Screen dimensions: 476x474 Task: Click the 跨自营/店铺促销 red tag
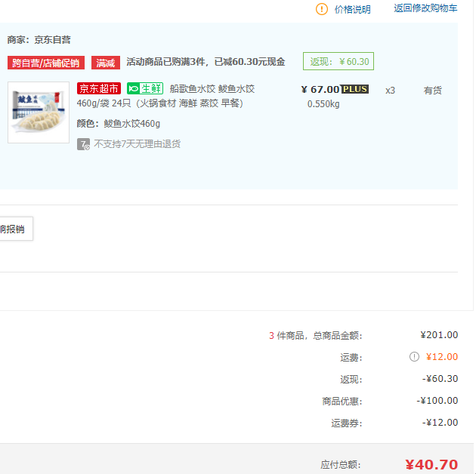[x=46, y=63]
